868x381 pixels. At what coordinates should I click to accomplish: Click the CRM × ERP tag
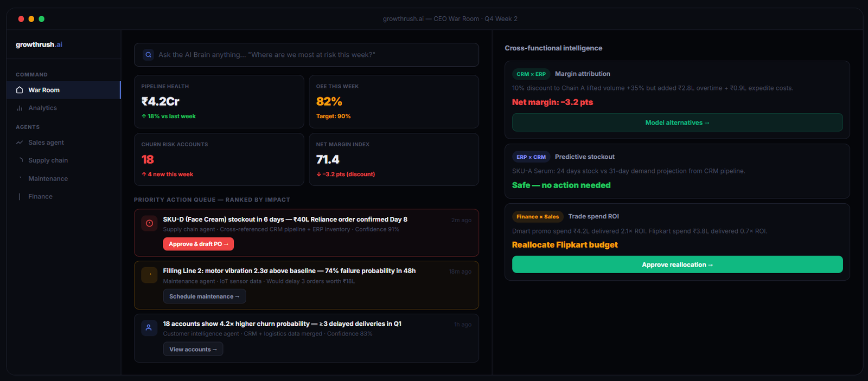click(x=531, y=74)
